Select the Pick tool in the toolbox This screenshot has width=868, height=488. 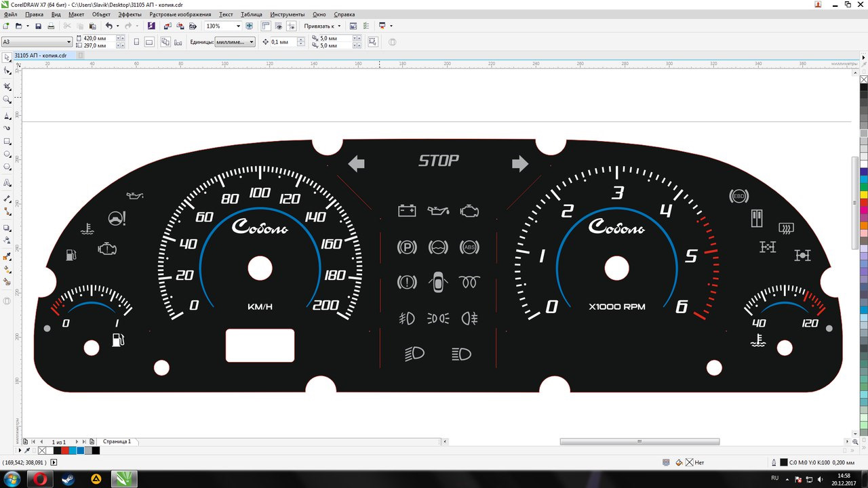pos(7,58)
